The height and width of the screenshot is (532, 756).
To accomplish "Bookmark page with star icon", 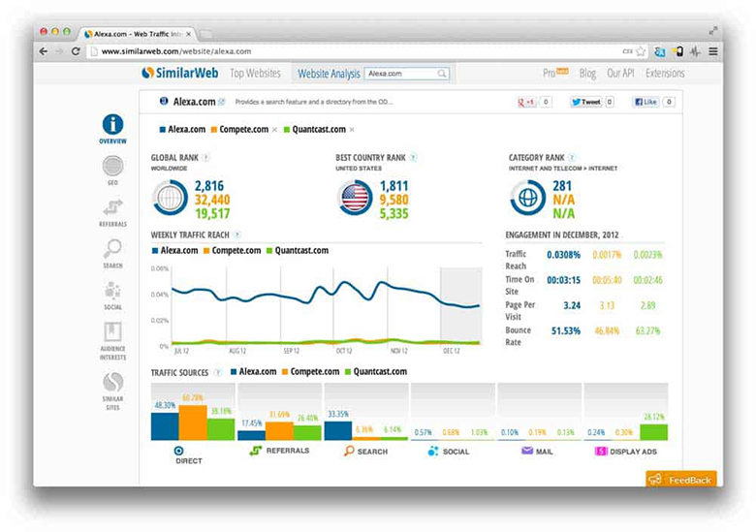I will [641, 51].
